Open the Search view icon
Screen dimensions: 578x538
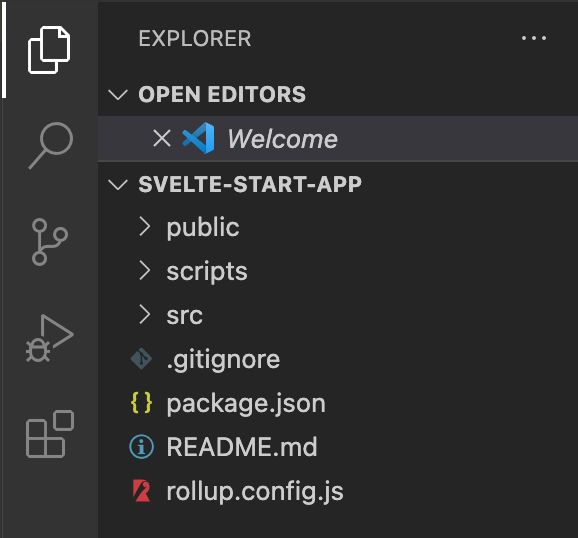point(51,145)
